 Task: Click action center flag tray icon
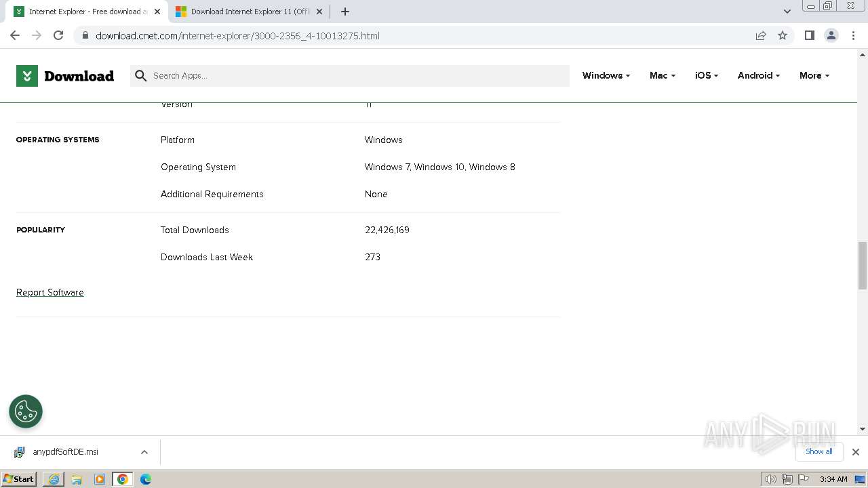pos(803,479)
